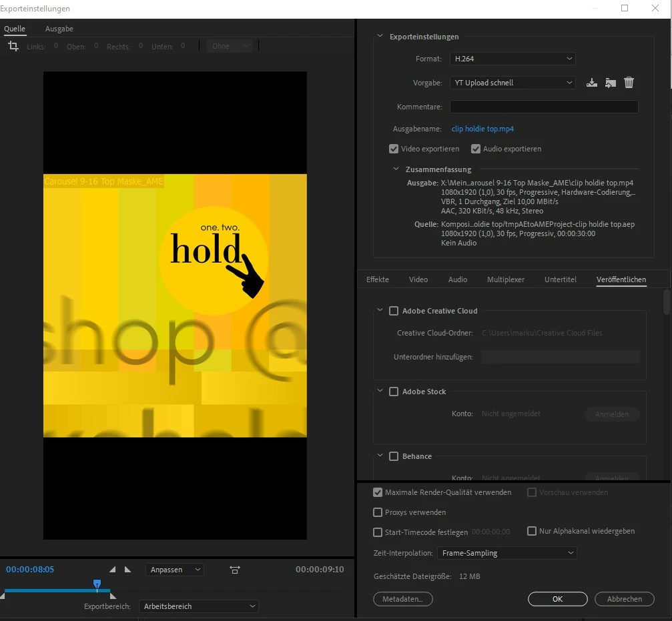Open the Effekte tab
Image resolution: width=672 pixels, height=621 pixels.
(378, 279)
